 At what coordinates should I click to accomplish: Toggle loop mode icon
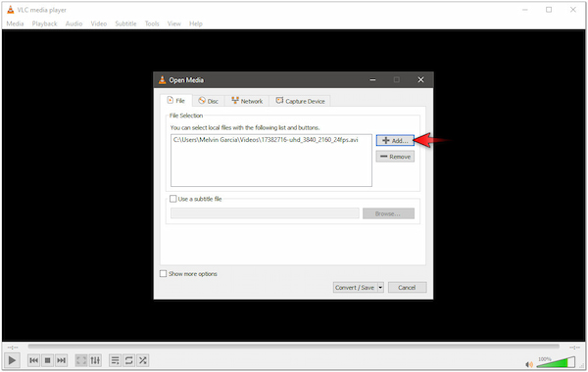click(129, 360)
